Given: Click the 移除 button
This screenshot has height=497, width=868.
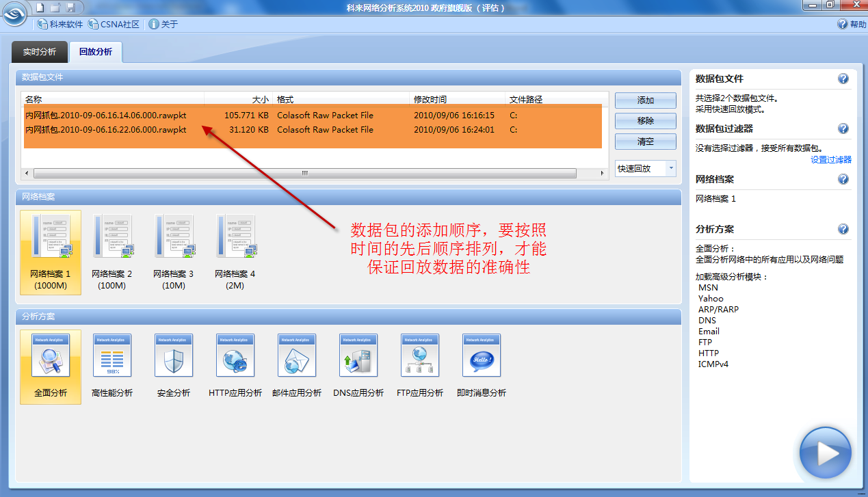Looking at the screenshot, I should coord(646,121).
